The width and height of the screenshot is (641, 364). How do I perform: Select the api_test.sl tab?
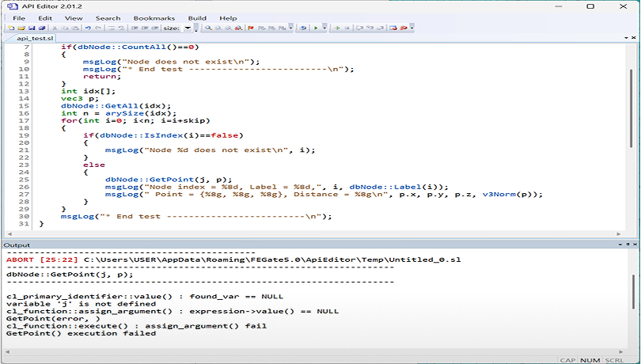coord(35,38)
